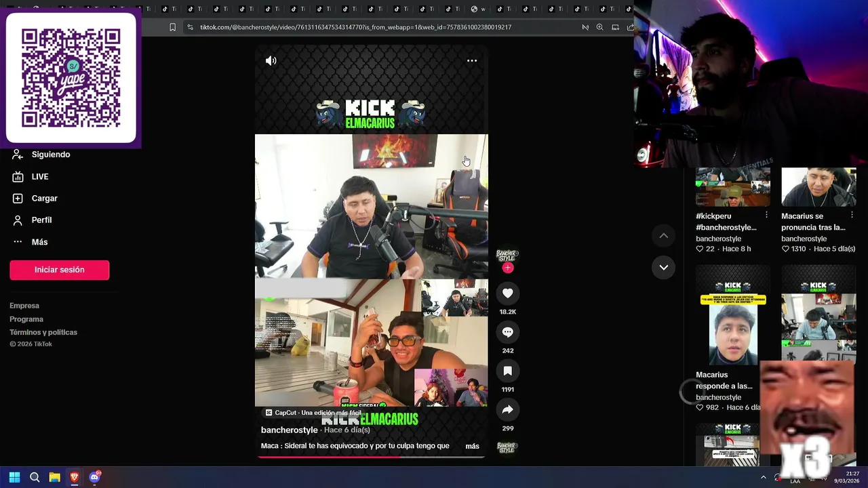Open bancherostyle avatar beside the video
This screenshot has height=488, width=868.
click(507, 255)
